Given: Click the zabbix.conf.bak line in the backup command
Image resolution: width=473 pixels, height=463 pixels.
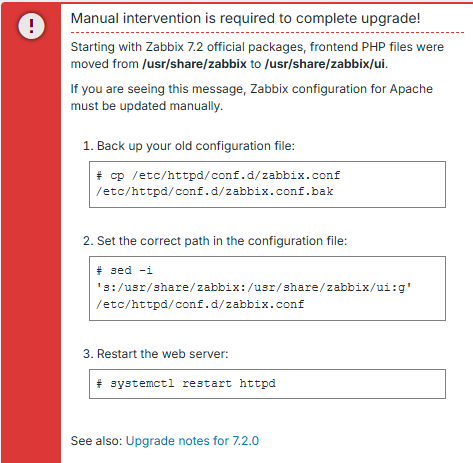Looking at the screenshot, I should click(215, 192).
